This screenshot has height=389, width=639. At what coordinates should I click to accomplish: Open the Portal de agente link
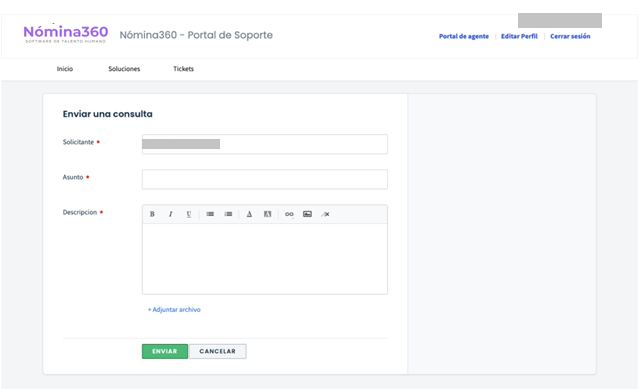point(464,36)
